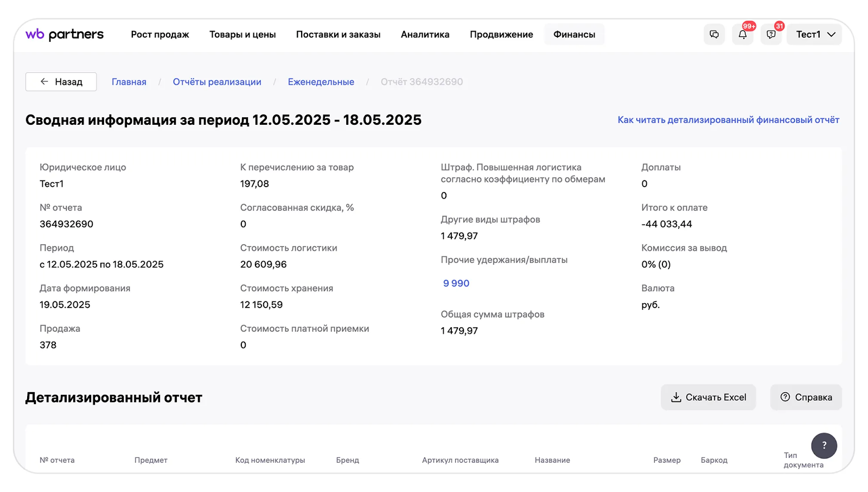
Task: Click the Артикул поставщика column header
Action: (461, 460)
